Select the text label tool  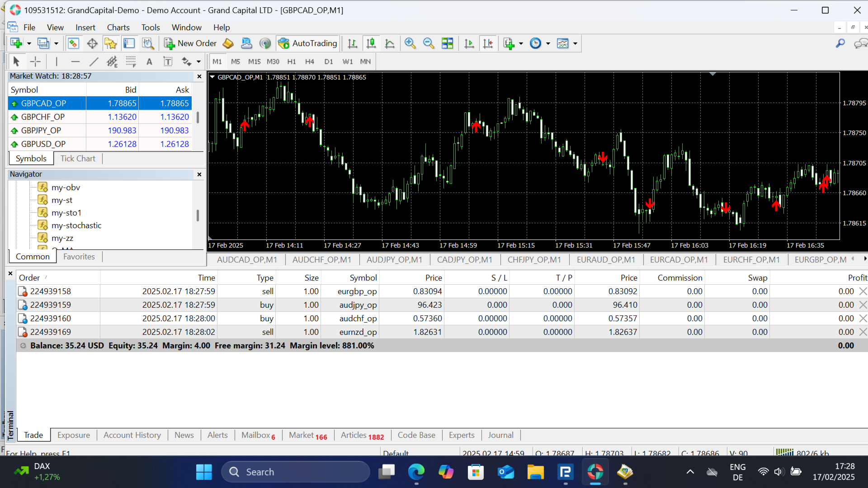168,61
